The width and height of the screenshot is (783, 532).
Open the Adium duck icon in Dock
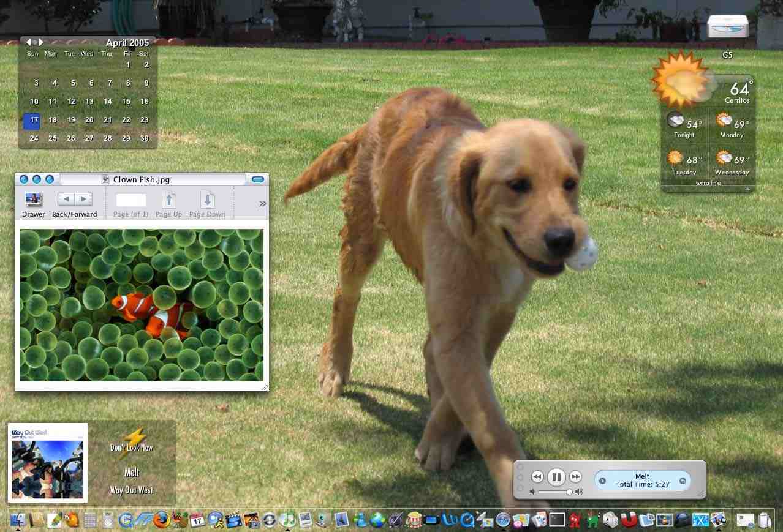pyautogui.click(x=72, y=520)
